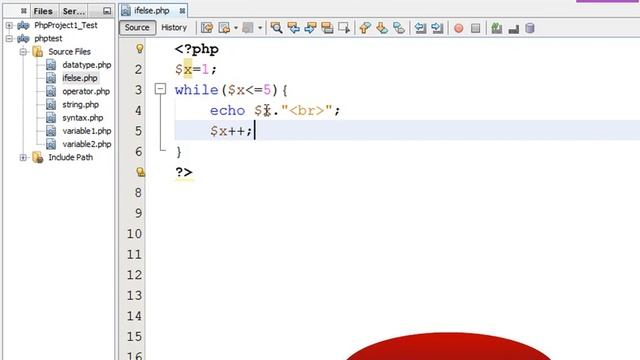Viewport: 640px width, 360px height.
Task: Close the ifelse.php editor tab
Action: click(x=182, y=11)
